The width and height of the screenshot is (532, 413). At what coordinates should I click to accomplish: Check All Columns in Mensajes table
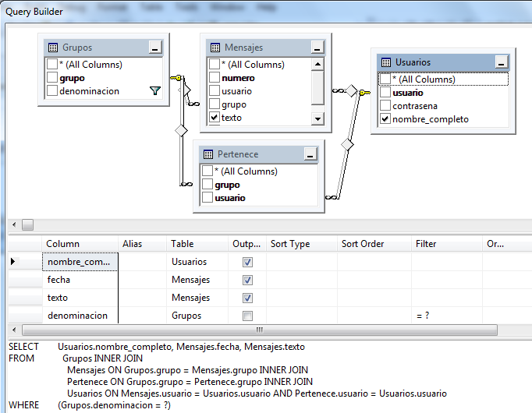pos(215,64)
